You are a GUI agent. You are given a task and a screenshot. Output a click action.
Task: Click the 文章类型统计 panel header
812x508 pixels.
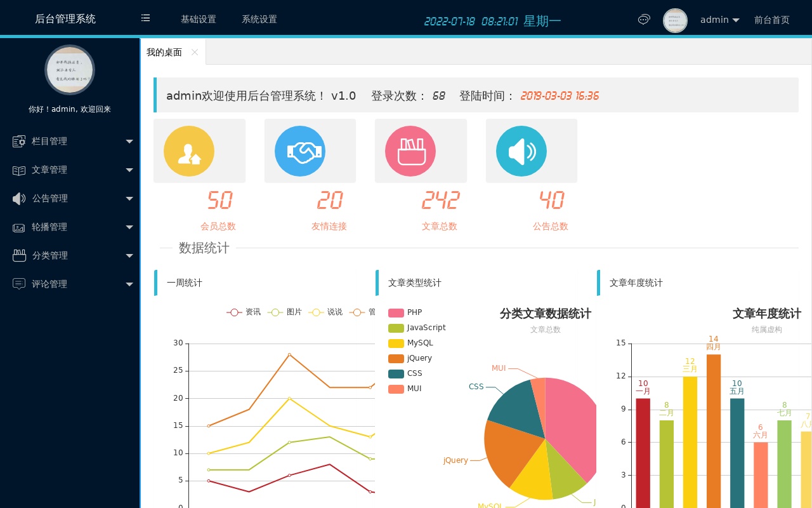click(486, 283)
